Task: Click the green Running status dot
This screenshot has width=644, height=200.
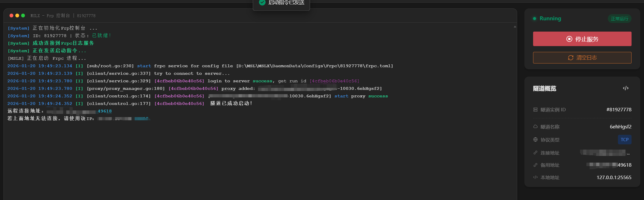Action: click(535, 19)
